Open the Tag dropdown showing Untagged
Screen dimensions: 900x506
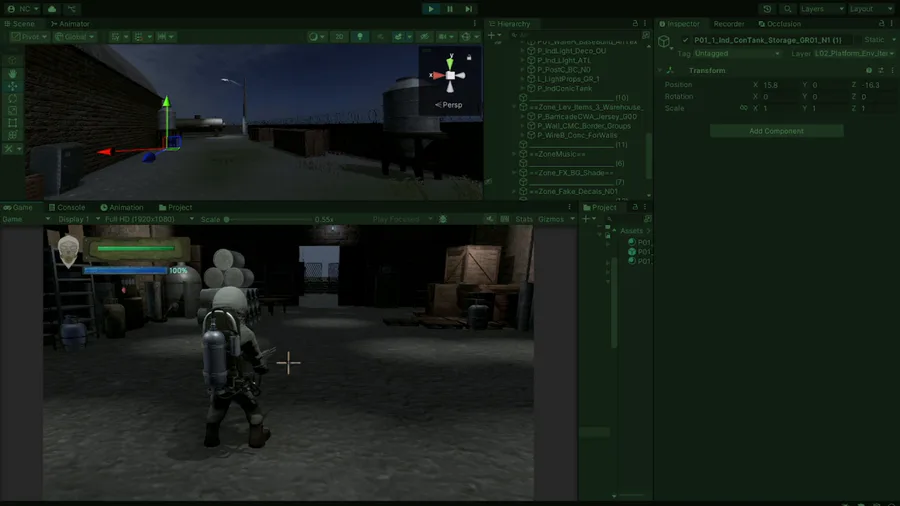pyautogui.click(x=736, y=53)
